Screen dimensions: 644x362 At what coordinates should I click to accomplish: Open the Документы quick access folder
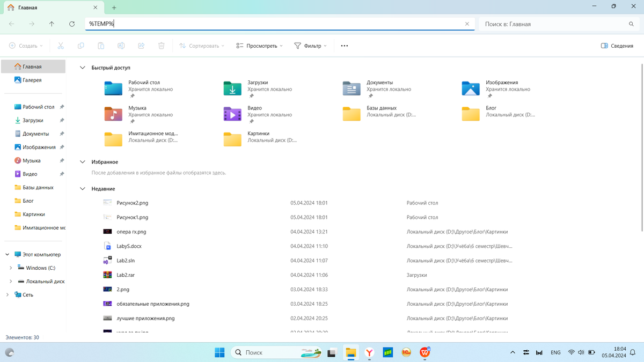(378, 88)
